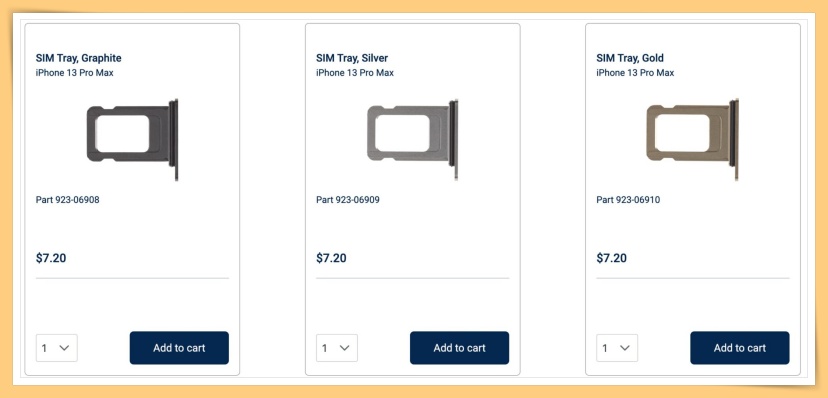Open the SIM Tray, Graphite title
This screenshot has height=398, width=828.
point(79,58)
